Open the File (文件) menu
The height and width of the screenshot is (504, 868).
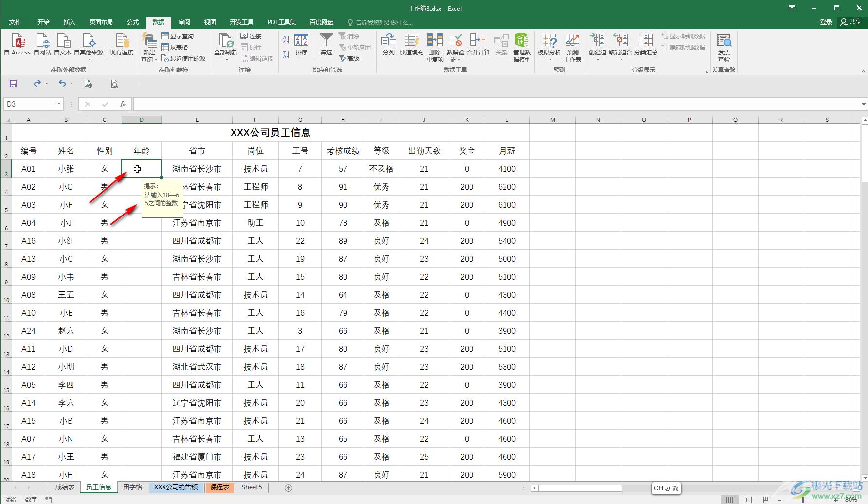pos(15,22)
